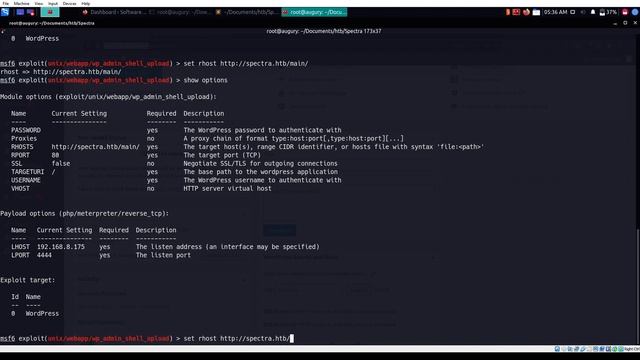Click the RHOSTS value http://spectra.htb/main/

click(96, 147)
